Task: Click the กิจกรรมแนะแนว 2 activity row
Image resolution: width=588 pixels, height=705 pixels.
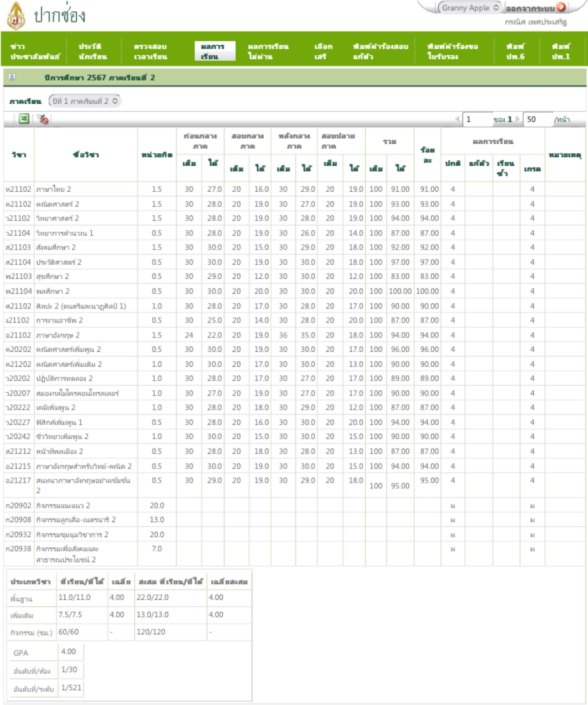Action: point(294,505)
